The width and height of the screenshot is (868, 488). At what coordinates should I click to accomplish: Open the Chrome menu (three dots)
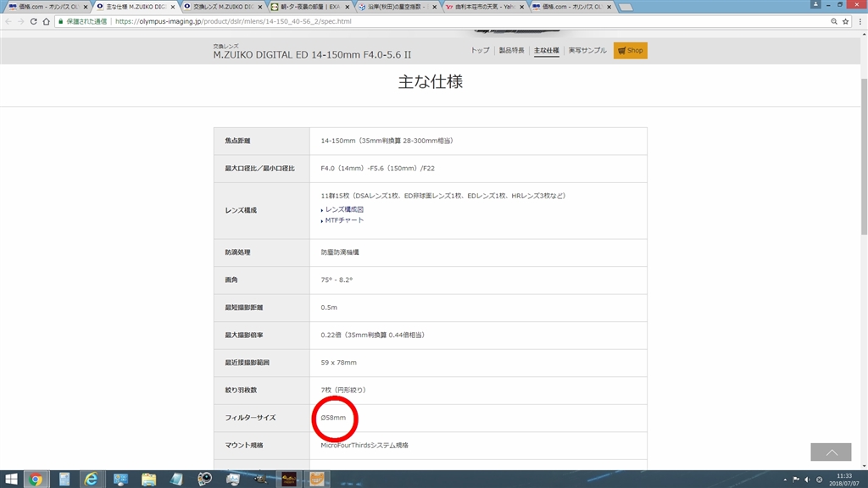(x=860, y=21)
